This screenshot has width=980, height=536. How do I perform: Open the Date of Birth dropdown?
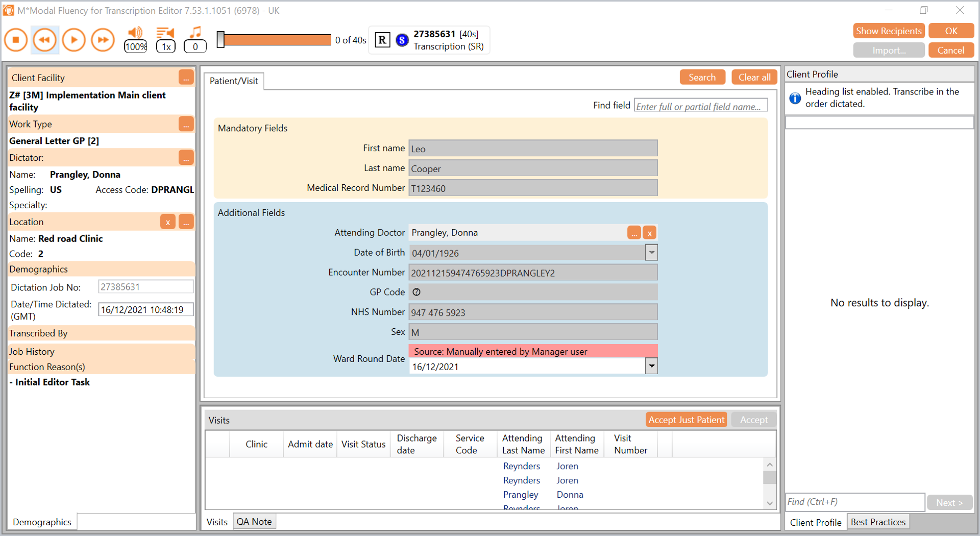pos(651,253)
